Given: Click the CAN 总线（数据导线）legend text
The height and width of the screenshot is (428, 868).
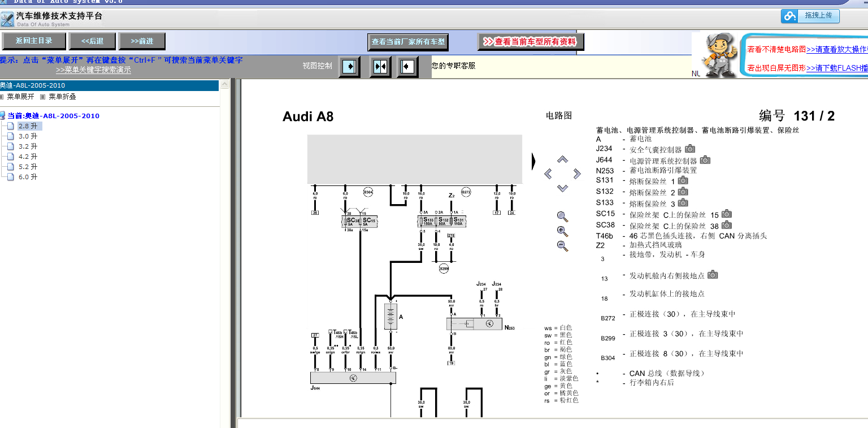Looking at the screenshot, I should pos(667,374).
